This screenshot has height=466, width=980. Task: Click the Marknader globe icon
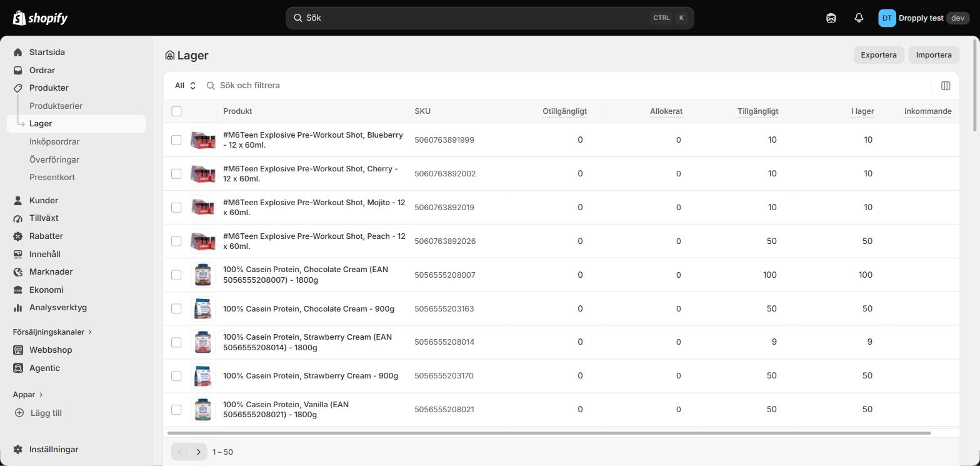point(18,272)
